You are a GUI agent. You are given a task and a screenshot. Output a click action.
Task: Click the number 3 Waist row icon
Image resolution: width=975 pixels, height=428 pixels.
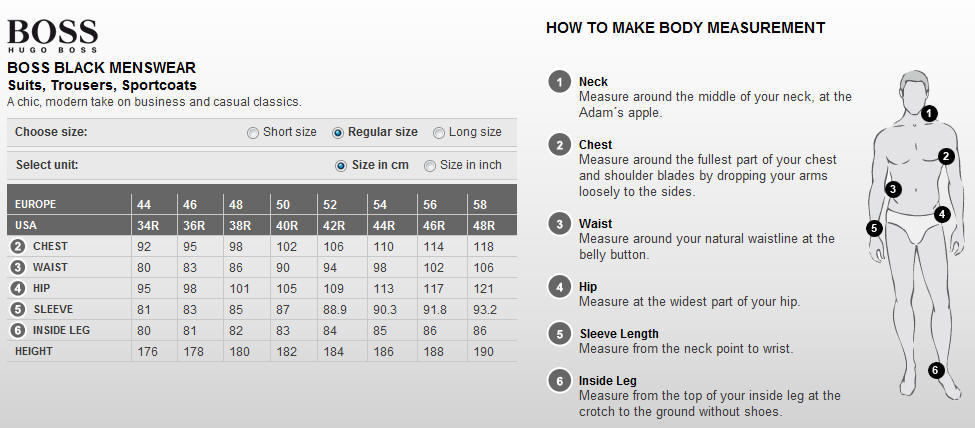tap(18, 268)
